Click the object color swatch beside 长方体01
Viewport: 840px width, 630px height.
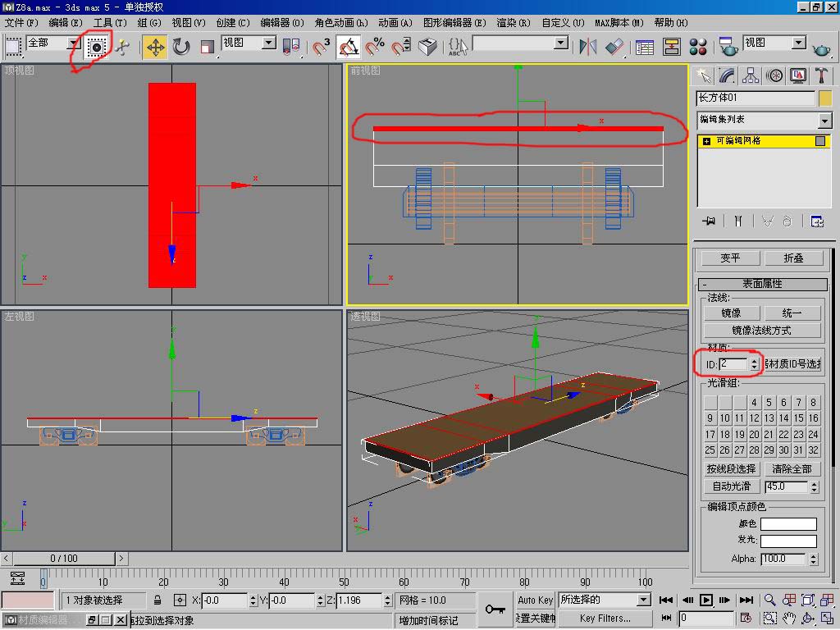[825, 98]
